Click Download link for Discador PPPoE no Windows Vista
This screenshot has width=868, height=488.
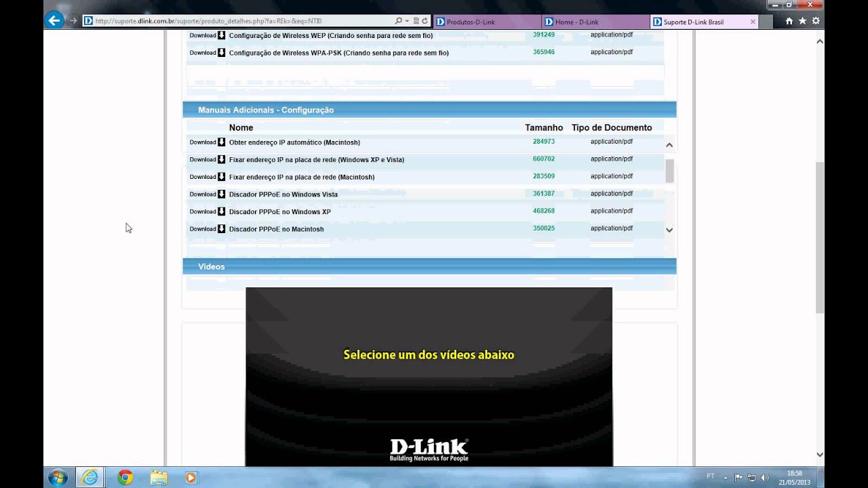click(x=202, y=194)
